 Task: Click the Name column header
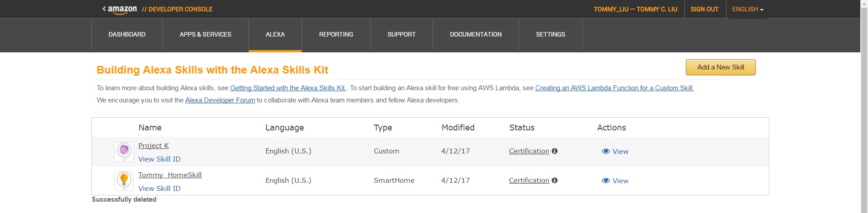[150, 128]
